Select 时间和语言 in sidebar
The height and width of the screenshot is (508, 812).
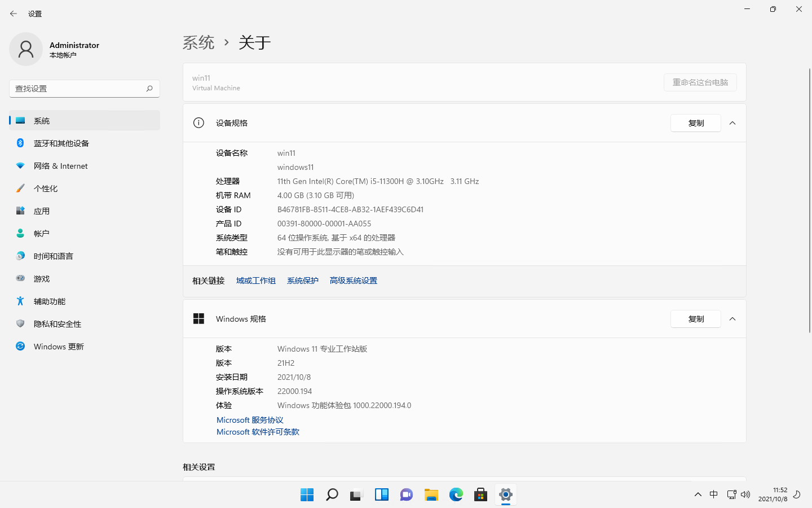85,256
